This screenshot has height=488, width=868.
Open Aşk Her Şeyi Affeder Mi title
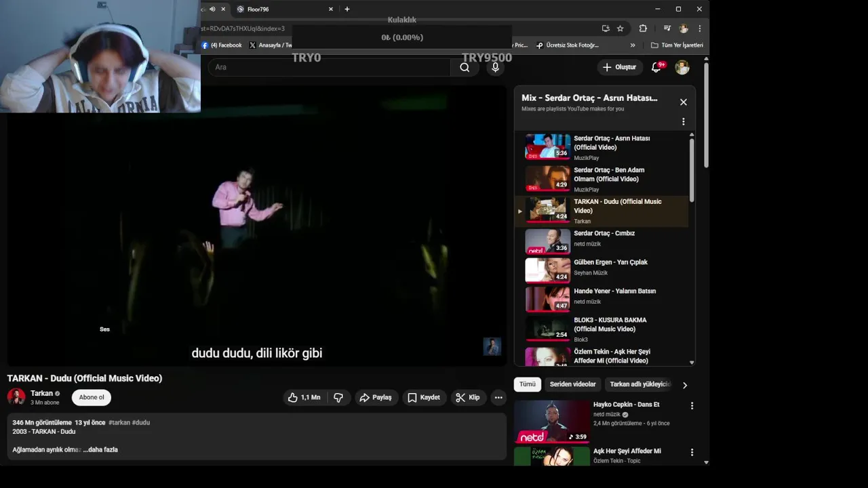627,451
